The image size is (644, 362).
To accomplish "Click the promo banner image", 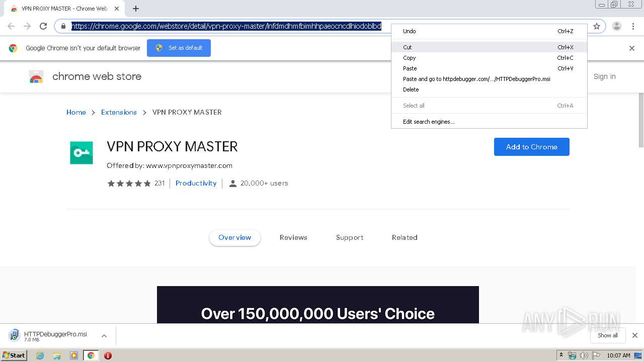I will point(318,305).
